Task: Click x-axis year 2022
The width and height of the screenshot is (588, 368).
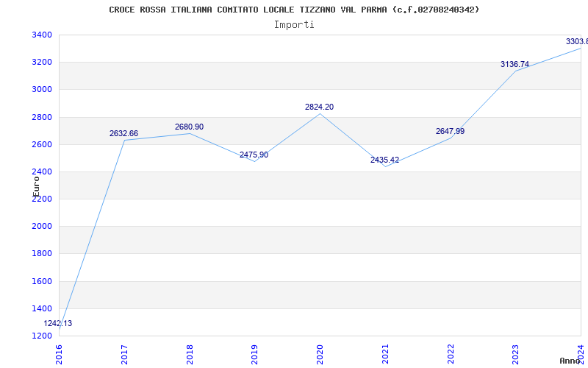Action: coord(451,355)
